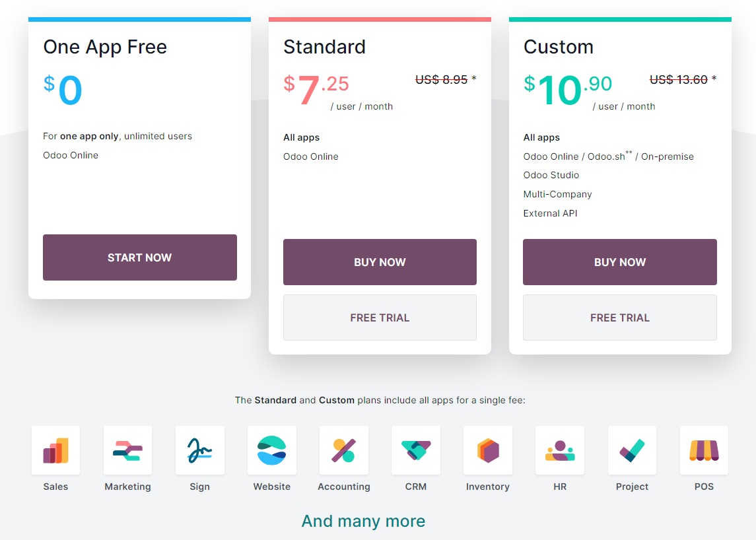Open the Sales app icon
The height and width of the screenshot is (540, 756).
[x=55, y=450]
